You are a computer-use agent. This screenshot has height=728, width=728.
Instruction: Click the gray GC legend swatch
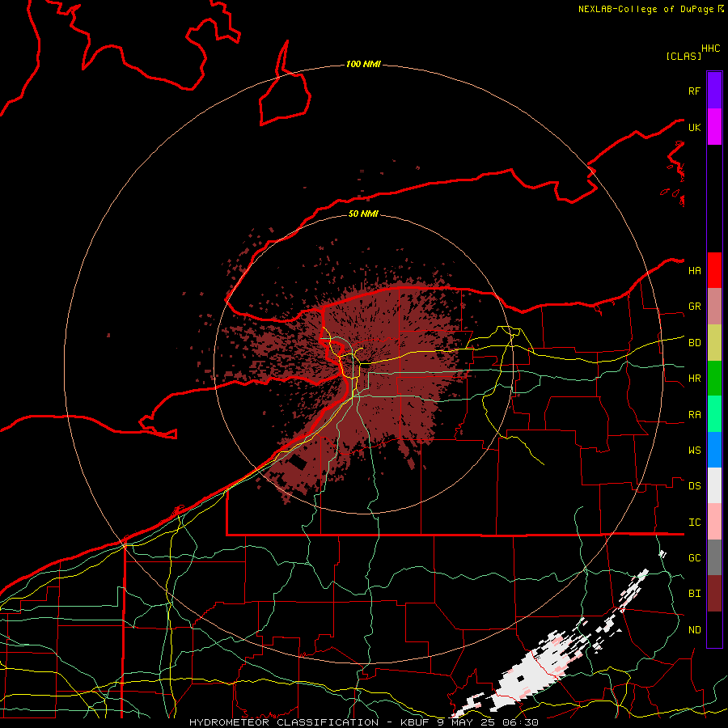coord(714,557)
